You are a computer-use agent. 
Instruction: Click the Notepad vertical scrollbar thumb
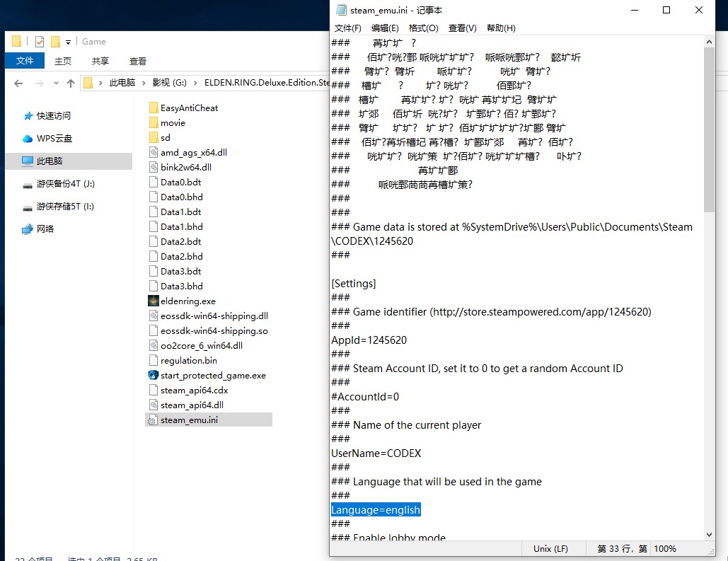[709, 129]
